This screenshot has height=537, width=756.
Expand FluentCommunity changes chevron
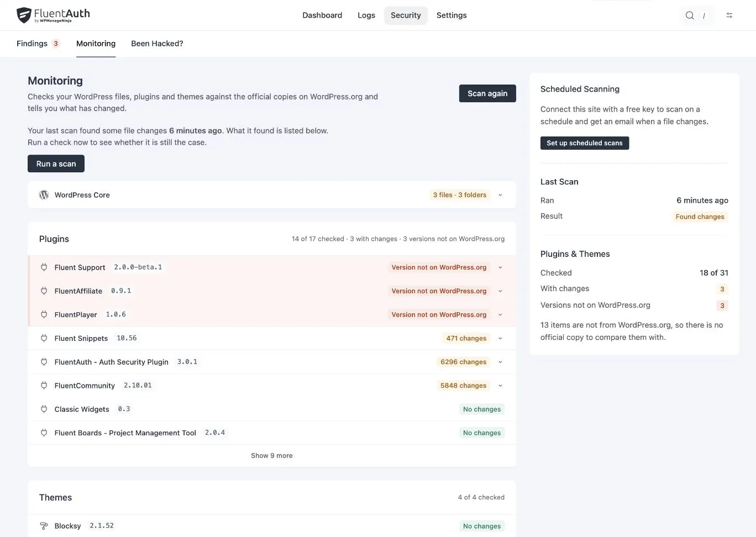point(500,386)
